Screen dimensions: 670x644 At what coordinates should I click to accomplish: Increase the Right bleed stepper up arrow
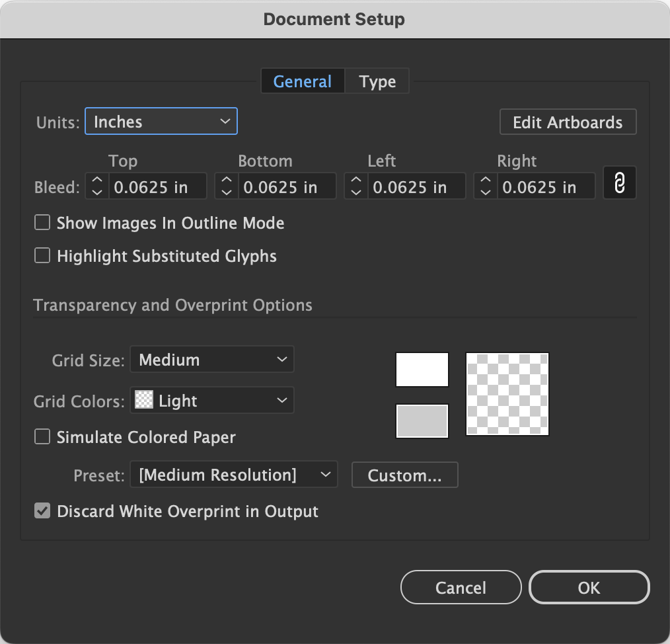(486, 181)
